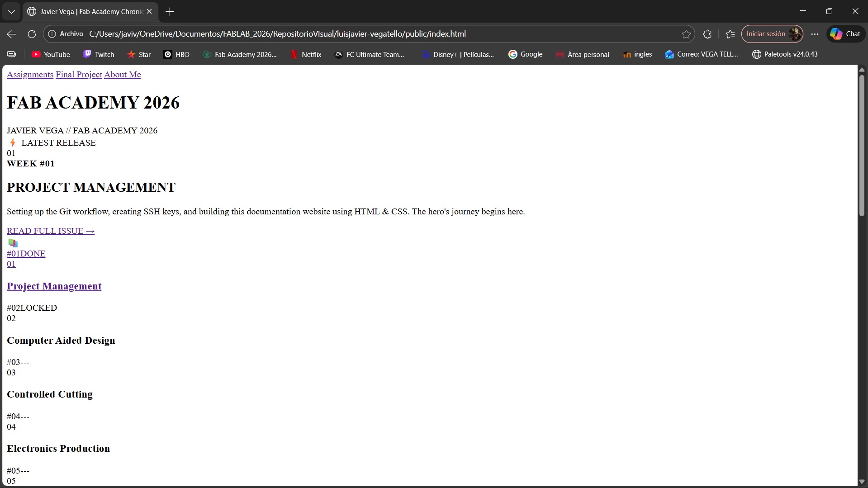Image resolution: width=868 pixels, height=488 pixels.
Task: Click the Iniciar sesión button
Action: tap(765, 33)
